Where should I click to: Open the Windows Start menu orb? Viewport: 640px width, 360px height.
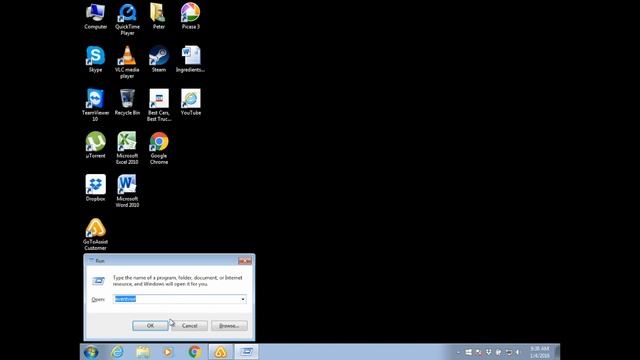(x=91, y=352)
